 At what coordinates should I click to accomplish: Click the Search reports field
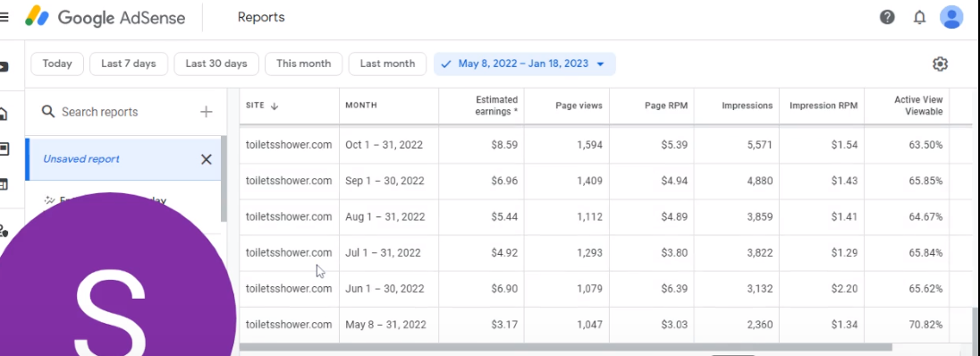coord(99,112)
